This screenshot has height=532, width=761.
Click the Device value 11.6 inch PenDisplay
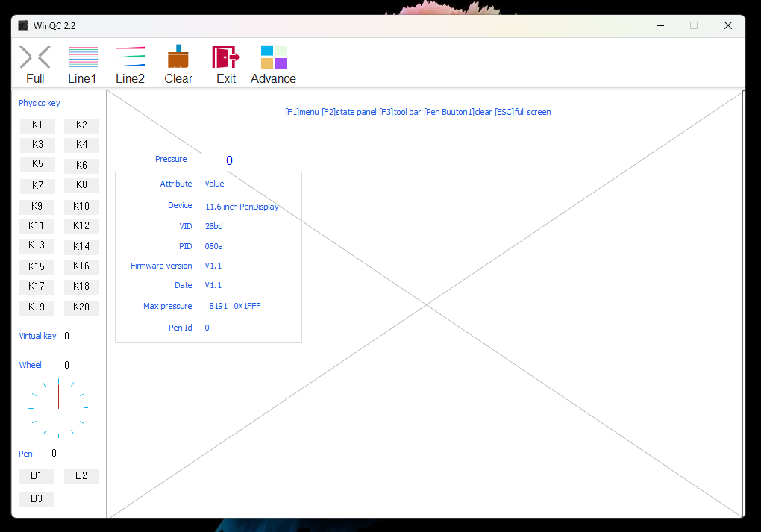click(x=242, y=207)
